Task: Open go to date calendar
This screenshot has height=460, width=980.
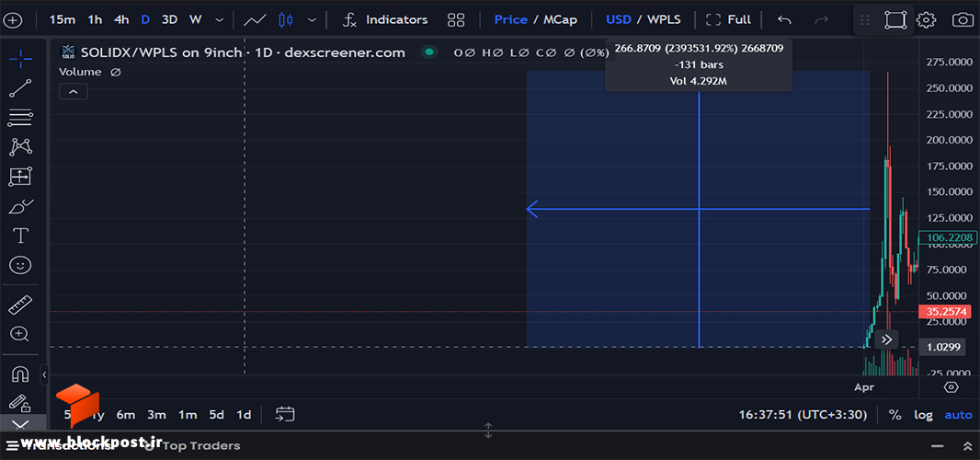Action: point(285,414)
